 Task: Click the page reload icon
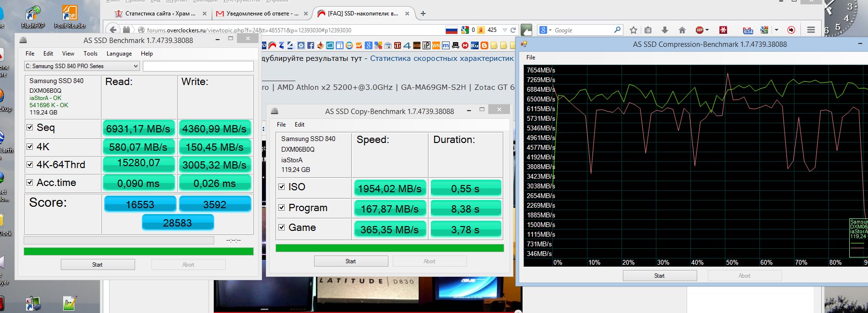[x=513, y=30]
